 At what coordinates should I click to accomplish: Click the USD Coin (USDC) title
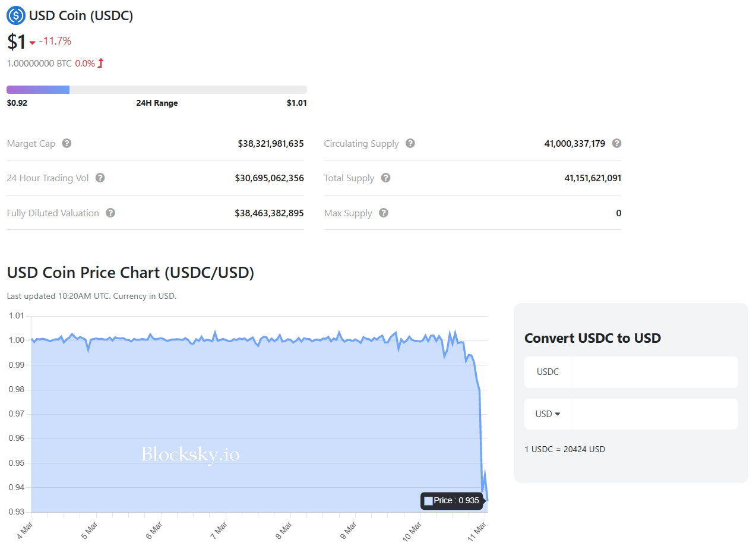[x=81, y=15]
